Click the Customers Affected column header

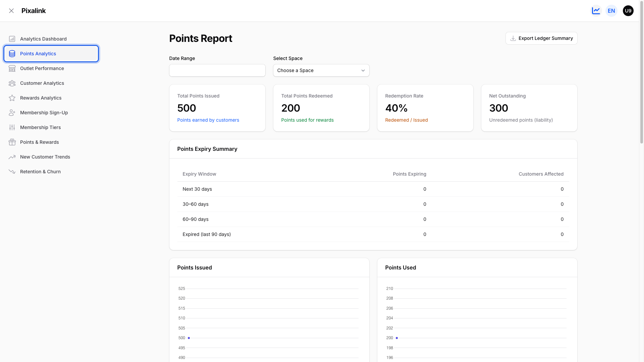[541, 174]
